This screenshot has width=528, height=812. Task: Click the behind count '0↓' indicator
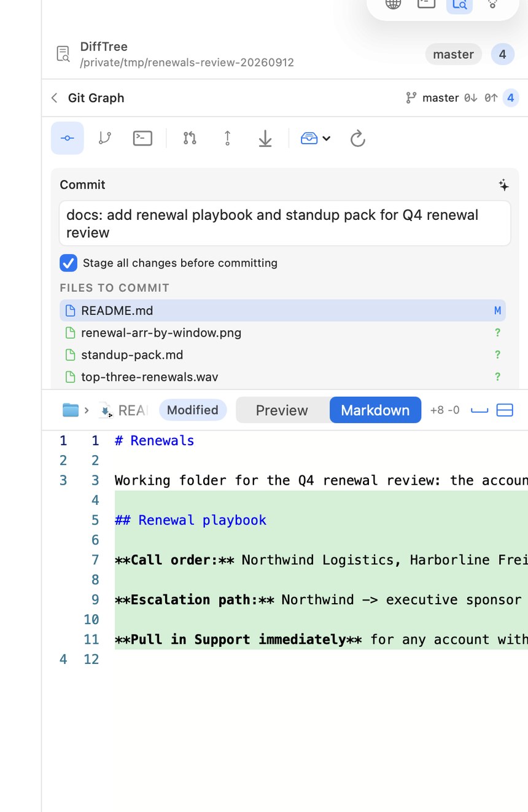click(471, 98)
